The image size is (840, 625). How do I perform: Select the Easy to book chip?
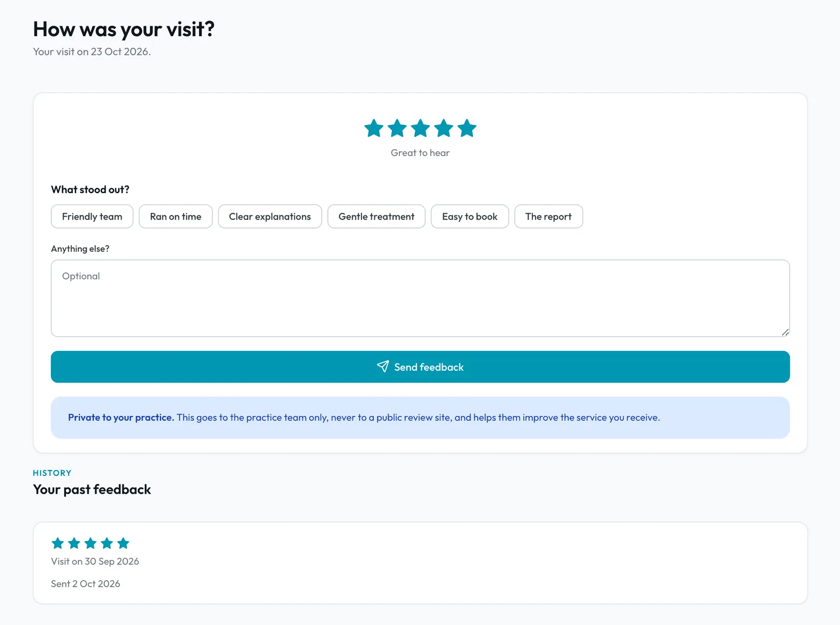(x=470, y=216)
